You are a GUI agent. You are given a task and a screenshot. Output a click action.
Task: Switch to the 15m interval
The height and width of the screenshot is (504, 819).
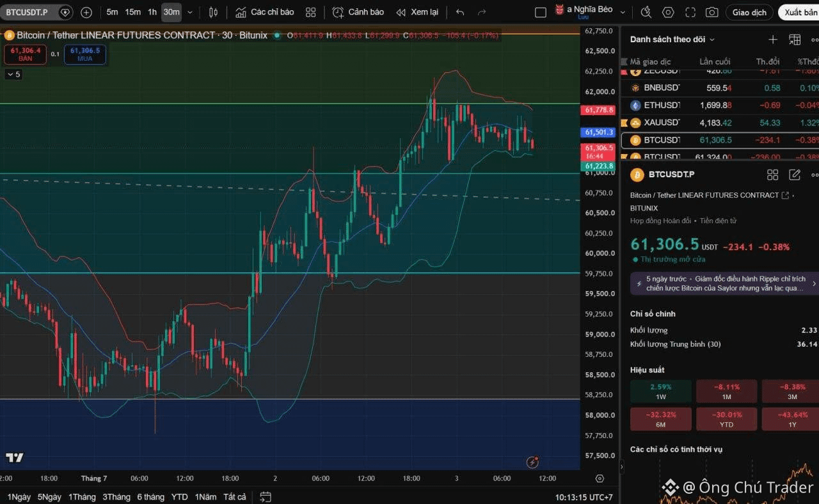(x=132, y=12)
